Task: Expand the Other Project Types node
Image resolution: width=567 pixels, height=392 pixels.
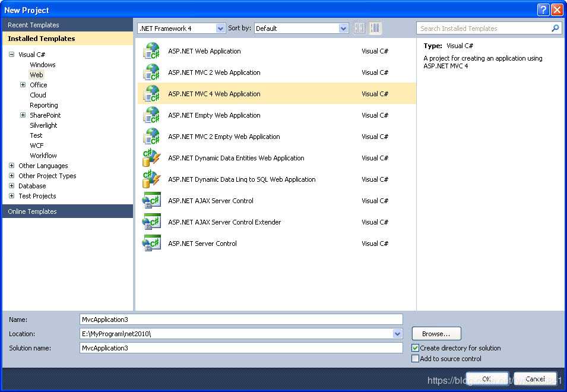Action: point(11,175)
